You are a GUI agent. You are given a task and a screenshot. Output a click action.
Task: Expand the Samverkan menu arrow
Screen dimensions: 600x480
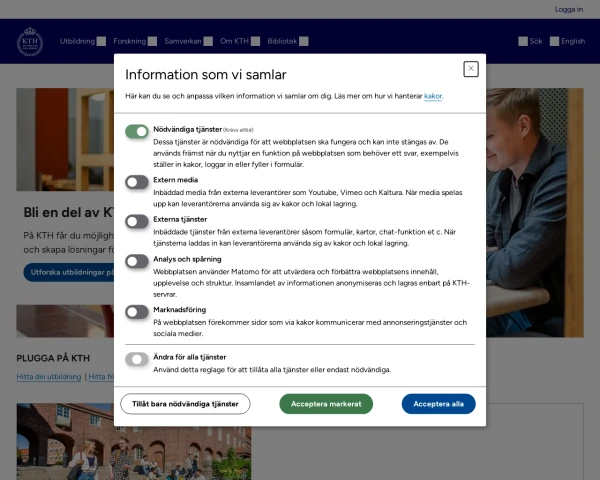208,41
